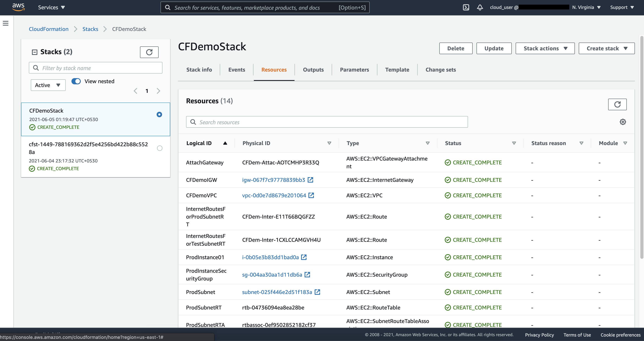The width and height of the screenshot is (644, 341).
Task: Expand the Create stack dropdown
Action: [x=606, y=49]
